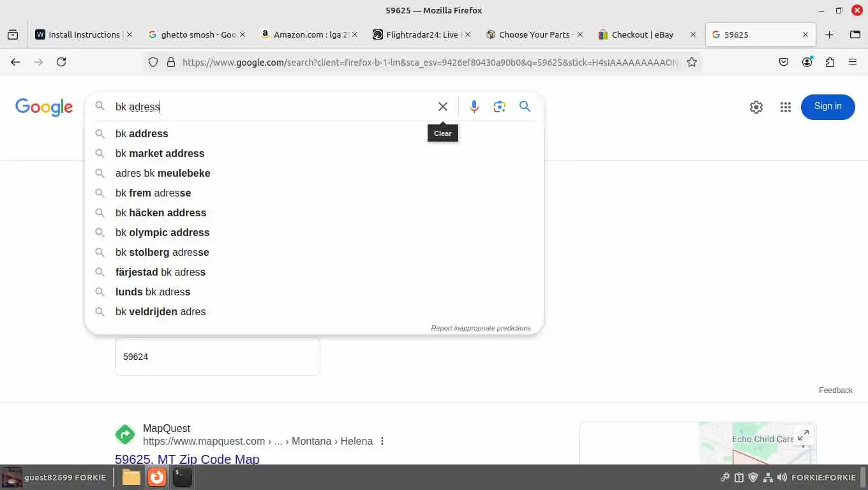Open the network tray icon
The width and height of the screenshot is (868, 490).
click(x=768, y=477)
